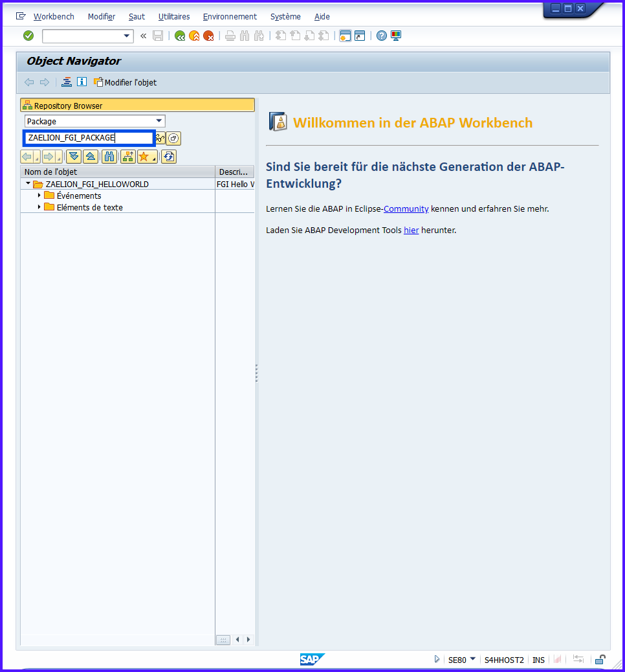Click the display object glasses icon
The height and width of the screenshot is (672, 625).
coord(159,138)
